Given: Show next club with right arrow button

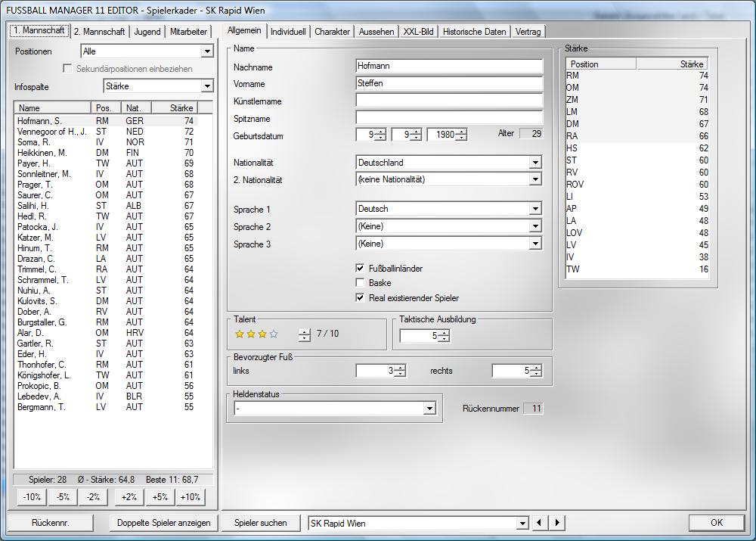Looking at the screenshot, I should [557, 523].
